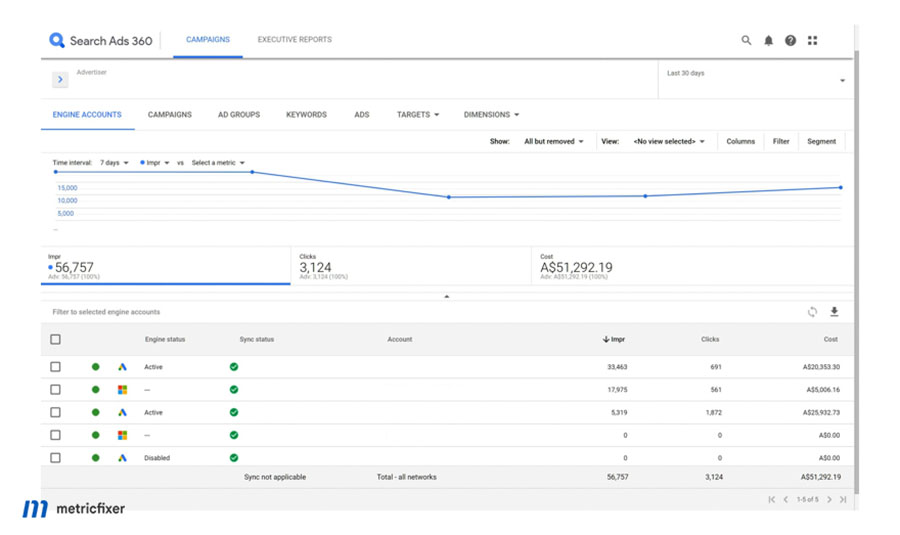Click the rightmost data point on the chart
This screenshot has width=900, height=535.
click(x=840, y=188)
